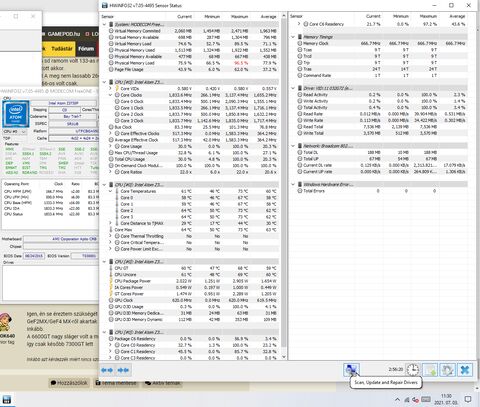480x407 pixels.
Task: Click the Read Activity sensor icon
Action: tap(300, 95)
